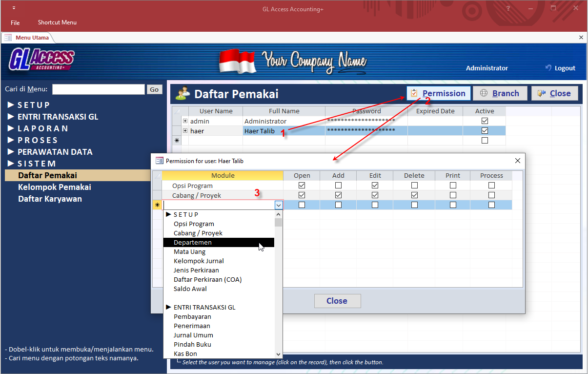Collapse the Module combo box dropdown arrow
Viewport: 588px width, 374px height.
(278, 206)
